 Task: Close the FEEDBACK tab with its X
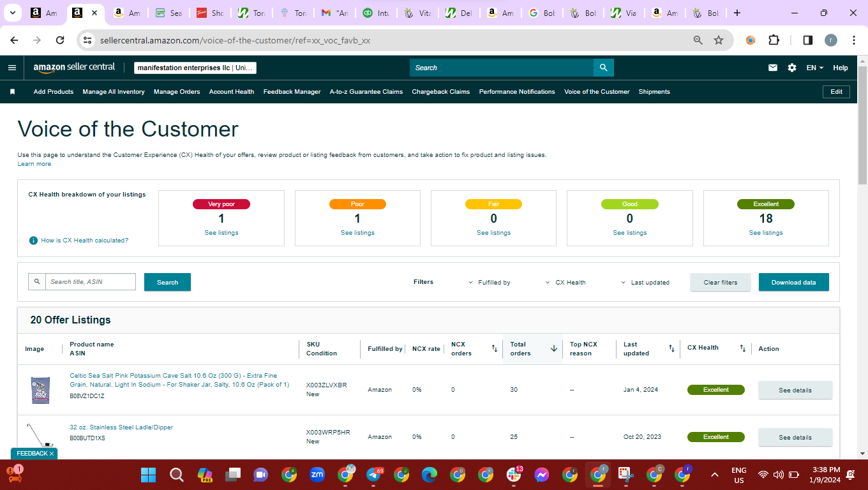coord(52,454)
